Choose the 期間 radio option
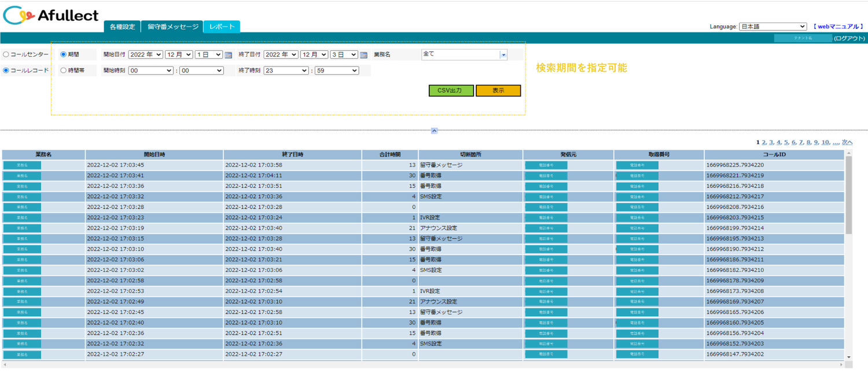Image resolution: width=868 pixels, height=391 pixels. pyautogui.click(x=64, y=54)
